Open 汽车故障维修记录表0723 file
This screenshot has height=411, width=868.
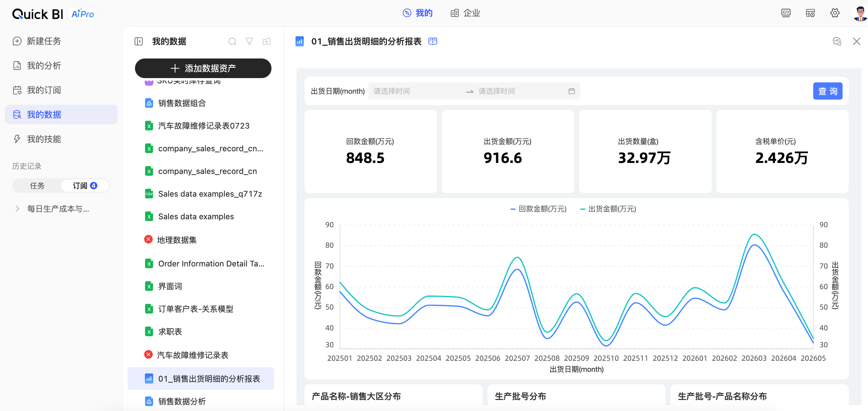click(201, 126)
